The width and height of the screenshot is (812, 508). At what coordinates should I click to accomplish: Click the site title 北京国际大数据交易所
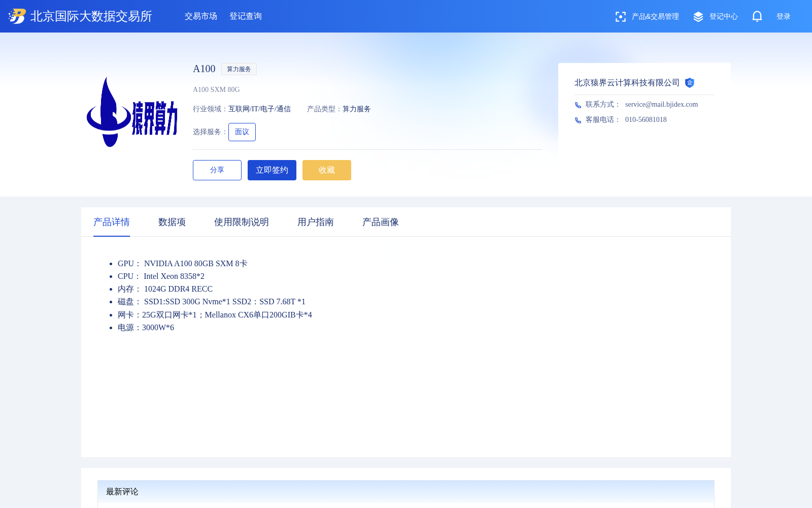pyautogui.click(x=91, y=16)
